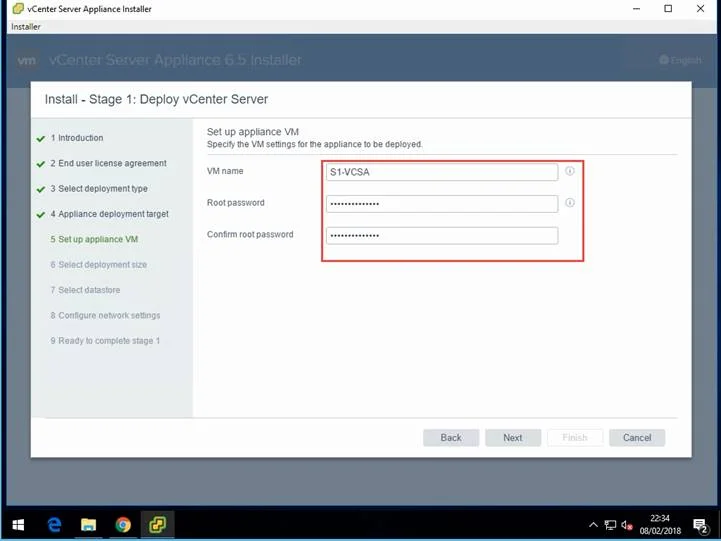
Task: Show hidden tray icons chevron
Action: pyautogui.click(x=593, y=524)
